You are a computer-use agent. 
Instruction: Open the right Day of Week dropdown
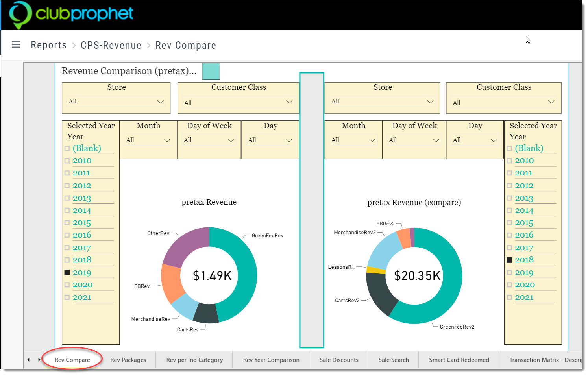coord(414,140)
